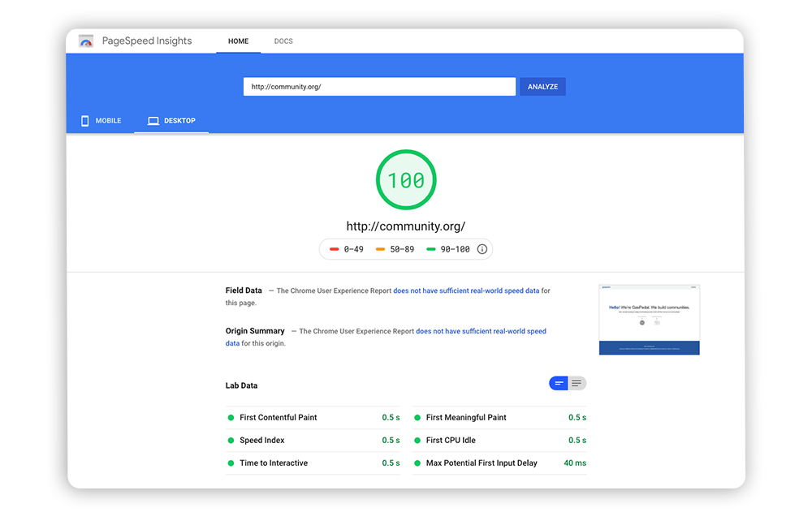Click the page screenshot thumbnail
Screen dimensions: 812x525
(x=650, y=320)
